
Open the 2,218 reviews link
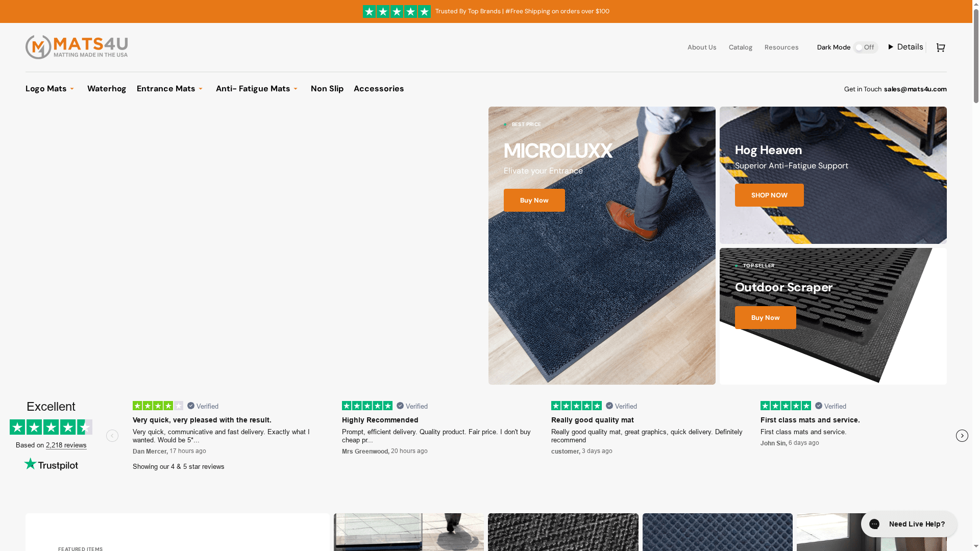(x=66, y=445)
